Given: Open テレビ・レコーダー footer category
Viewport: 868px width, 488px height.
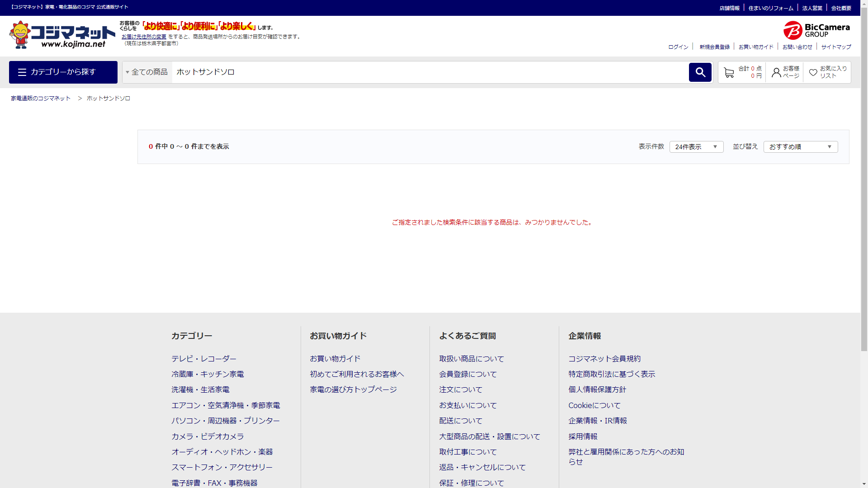Looking at the screenshot, I should click(x=204, y=359).
